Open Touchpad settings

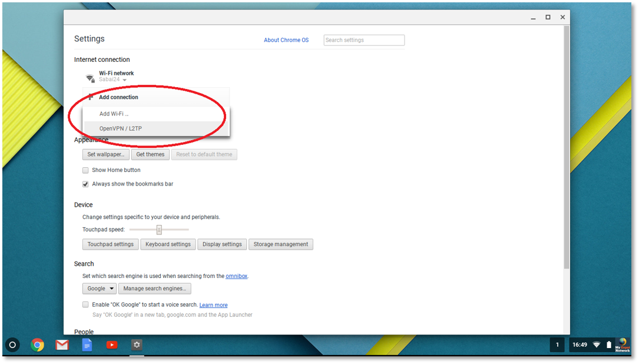point(111,244)
